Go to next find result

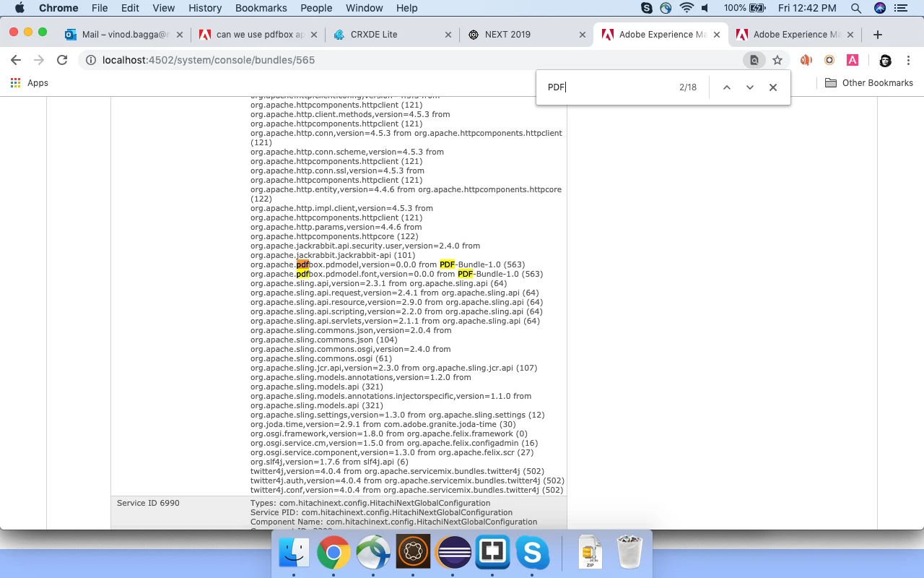click(750, 87)
